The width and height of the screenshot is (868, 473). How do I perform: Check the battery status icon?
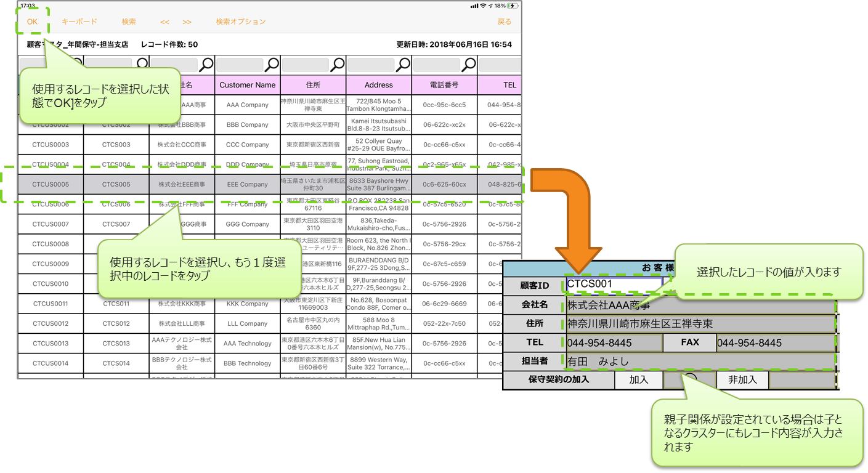point(513,6)
